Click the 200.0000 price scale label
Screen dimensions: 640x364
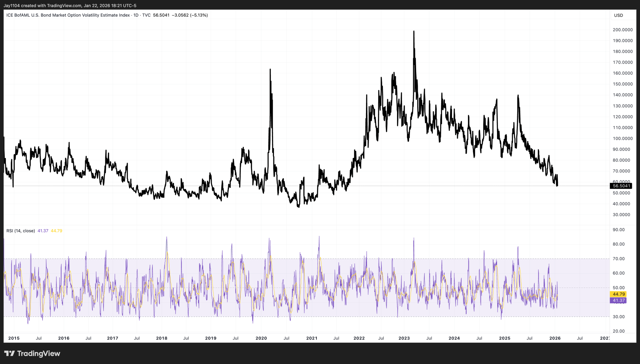click(622, 30)
